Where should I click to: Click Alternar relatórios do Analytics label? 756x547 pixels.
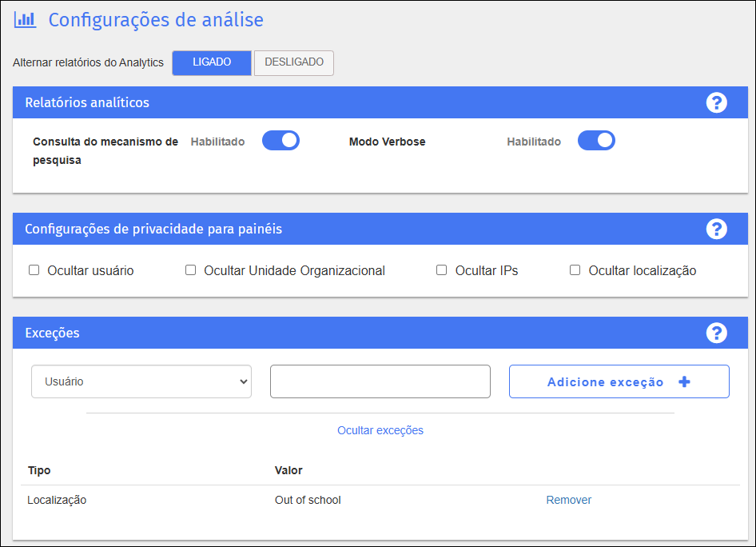point(88,62)
